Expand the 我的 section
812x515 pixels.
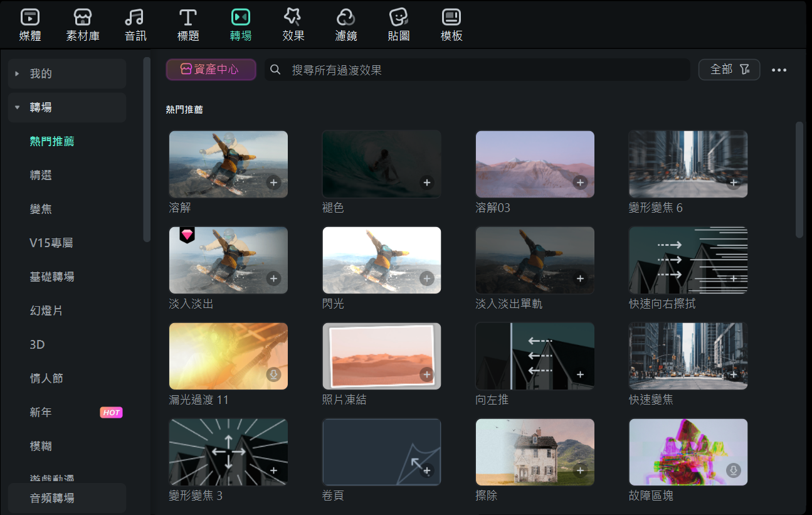[x=18, y=74]
